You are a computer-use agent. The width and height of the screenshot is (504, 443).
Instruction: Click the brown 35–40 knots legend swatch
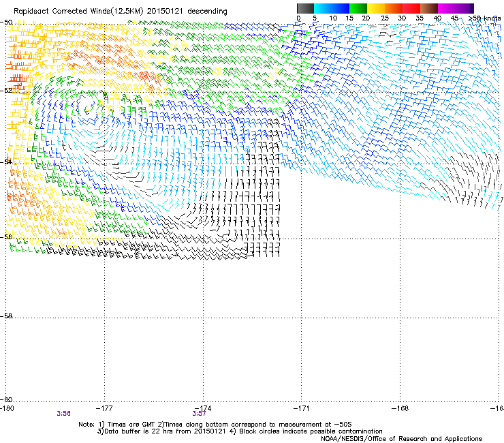tap(429, 8)
